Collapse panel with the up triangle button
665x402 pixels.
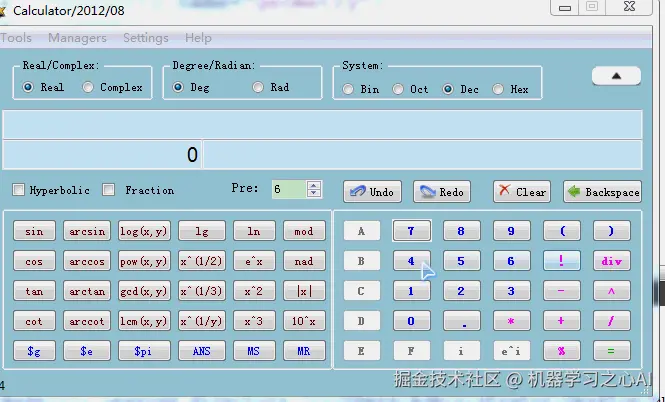click(x=616, y=76)
